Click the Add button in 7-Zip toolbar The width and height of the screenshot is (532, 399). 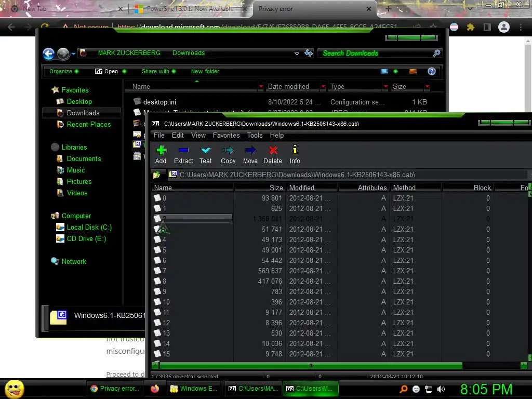(x=161, y=154)
